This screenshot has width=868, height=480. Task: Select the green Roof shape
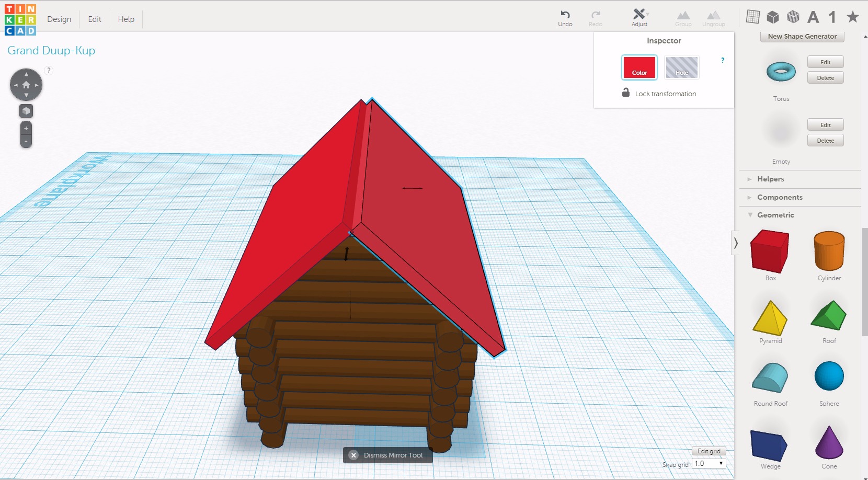point(829,315)
